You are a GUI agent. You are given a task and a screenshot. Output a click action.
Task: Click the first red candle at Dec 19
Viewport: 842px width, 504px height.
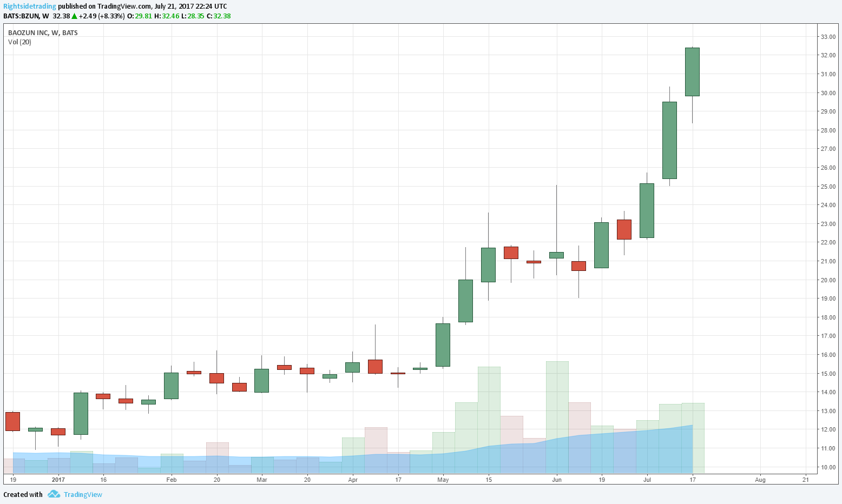(12, 421)
